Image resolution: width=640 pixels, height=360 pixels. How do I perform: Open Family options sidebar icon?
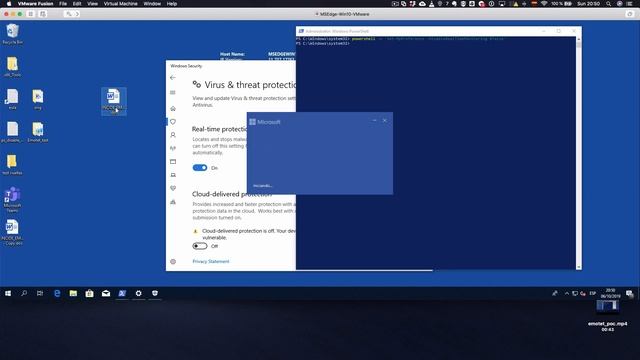pyautogui.click(x=173, y=202)
